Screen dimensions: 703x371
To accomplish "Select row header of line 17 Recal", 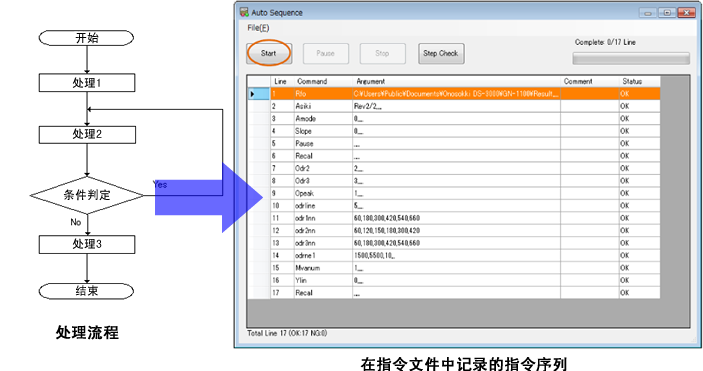I will tap(259, 292).
